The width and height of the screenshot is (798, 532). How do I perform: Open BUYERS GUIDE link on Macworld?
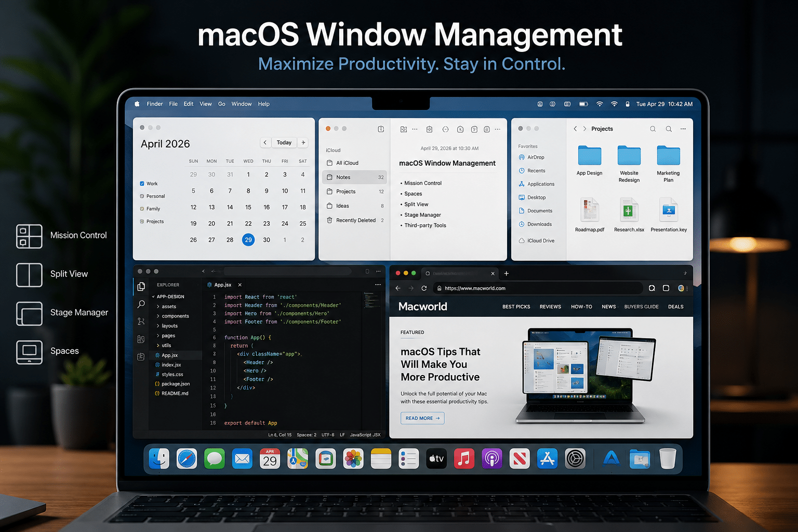(x=642, y=307)
